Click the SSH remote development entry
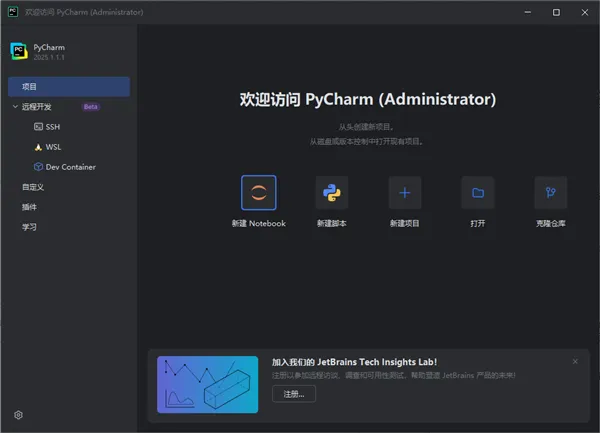This screenshot has height=433, width=600. tap(53, 127)
